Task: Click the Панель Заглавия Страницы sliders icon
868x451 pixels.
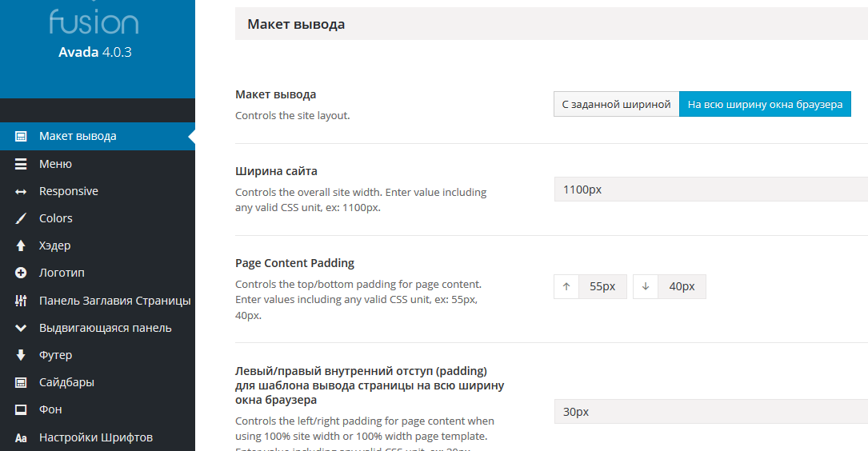Action: pos(22,301)
